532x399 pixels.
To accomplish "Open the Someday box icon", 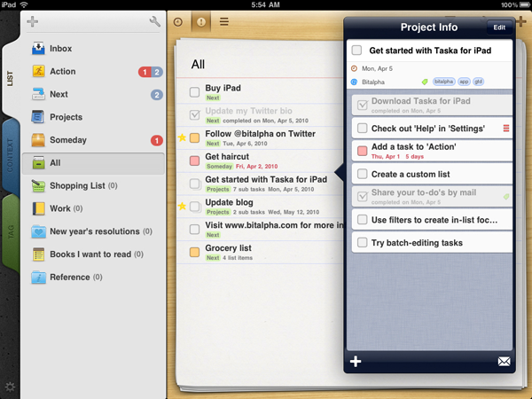I will coord(38,140).
